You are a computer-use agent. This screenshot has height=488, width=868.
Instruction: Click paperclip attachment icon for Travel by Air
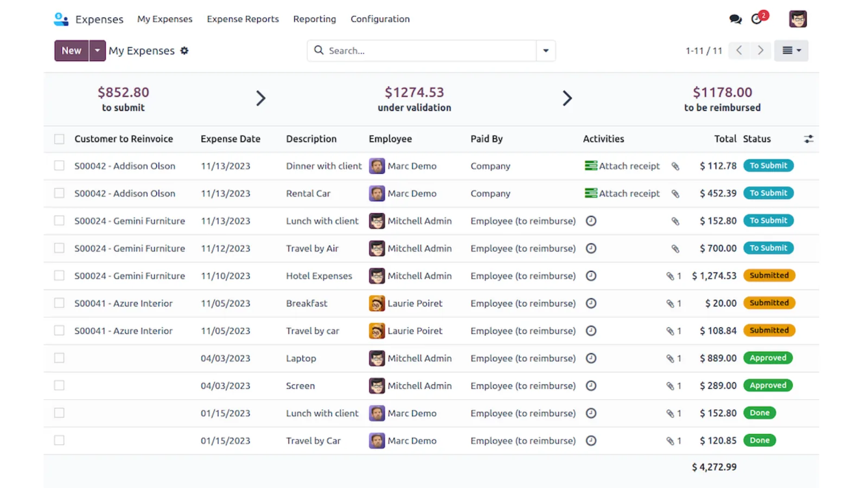coord(675,248)
